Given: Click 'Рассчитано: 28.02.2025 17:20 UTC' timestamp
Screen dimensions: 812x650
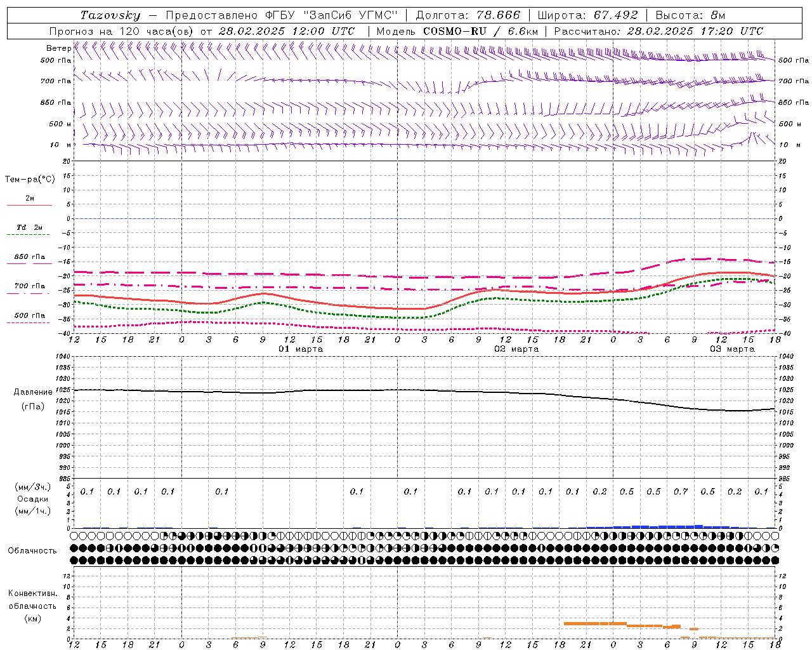Looking at the screenshot, I should (658, 31).
